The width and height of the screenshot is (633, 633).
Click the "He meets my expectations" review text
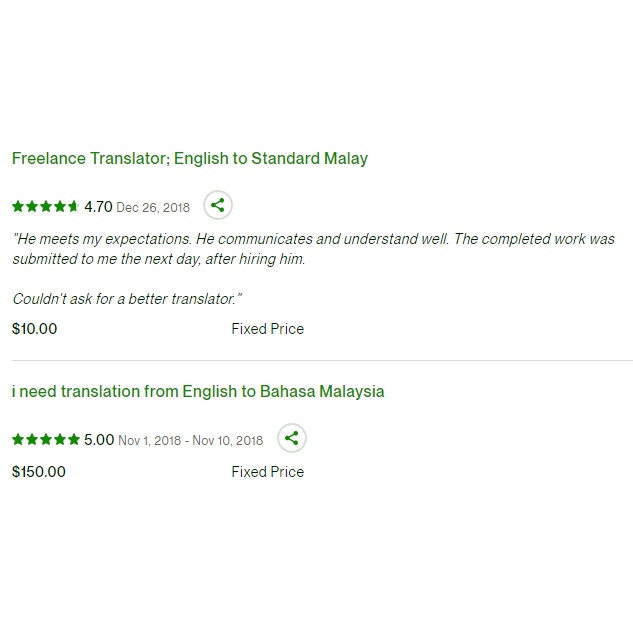coord(313,249)
